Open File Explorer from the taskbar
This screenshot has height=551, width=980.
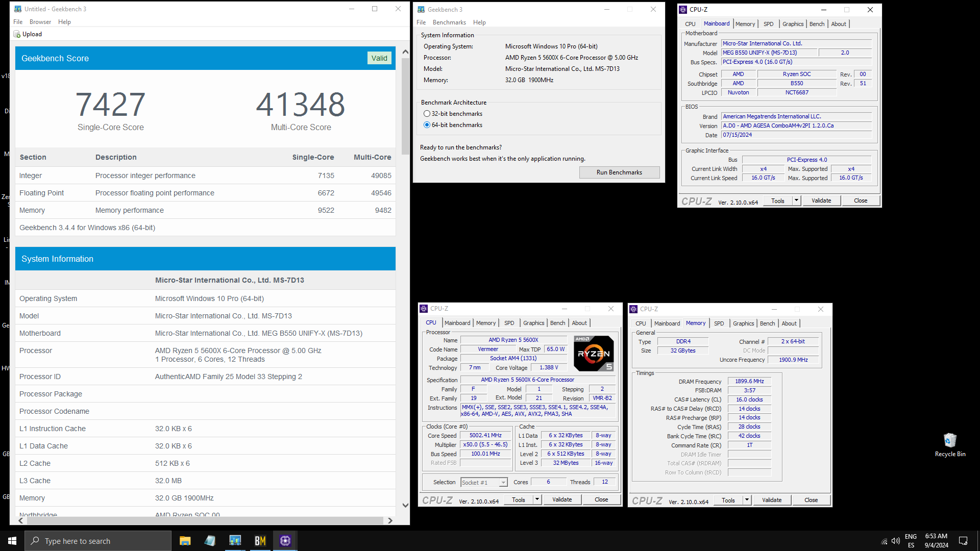(185, 541)
